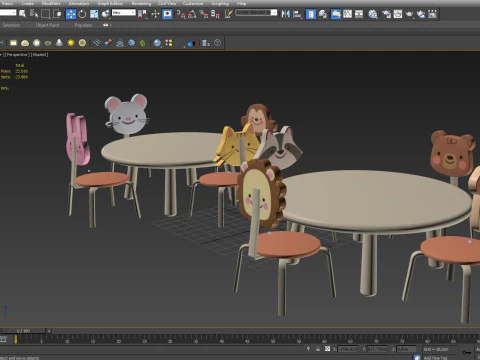This screenshot has height=360, width=480.
Task: Click the question mark help icon
Action: click(x=217, y=43)
